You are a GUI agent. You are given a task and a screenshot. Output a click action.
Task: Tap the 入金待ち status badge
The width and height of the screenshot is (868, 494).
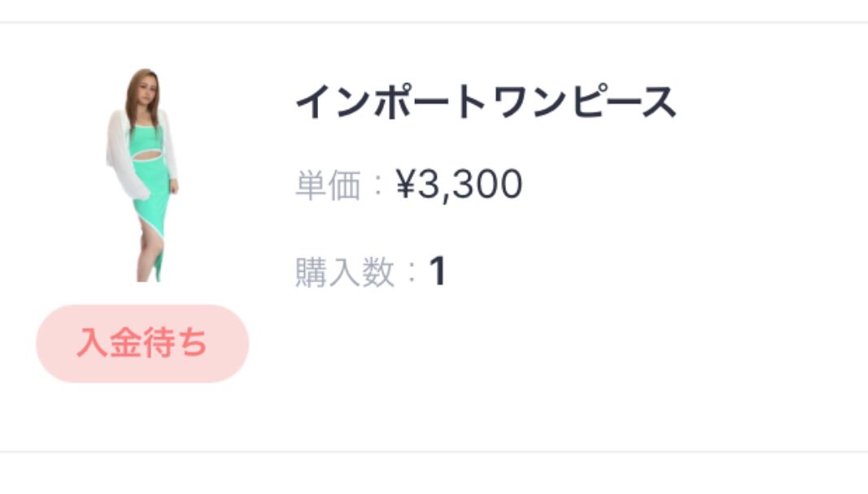(x=142, y=343)
